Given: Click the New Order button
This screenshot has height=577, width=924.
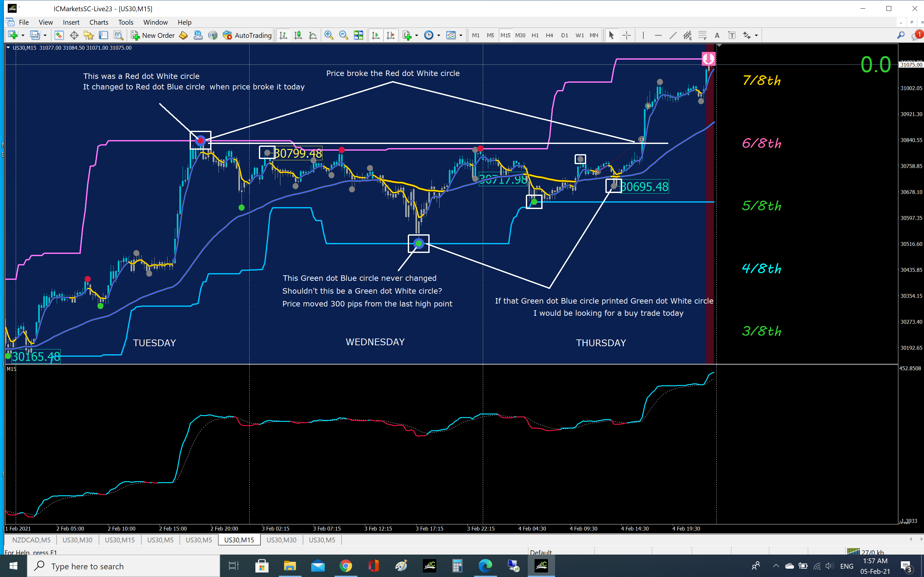Looking at the screenshot, I should [153, 35].
